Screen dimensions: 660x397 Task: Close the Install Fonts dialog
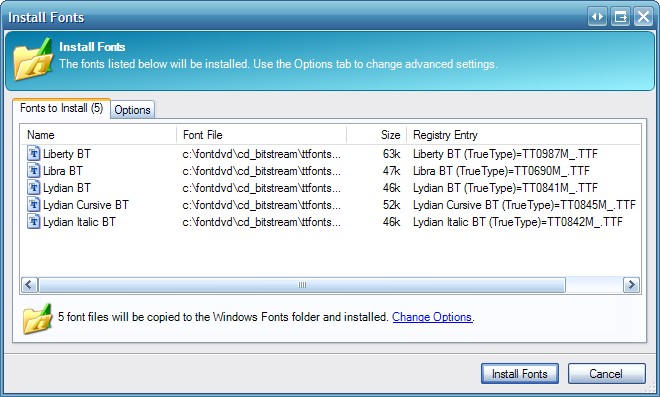click(x=644, y=17)
